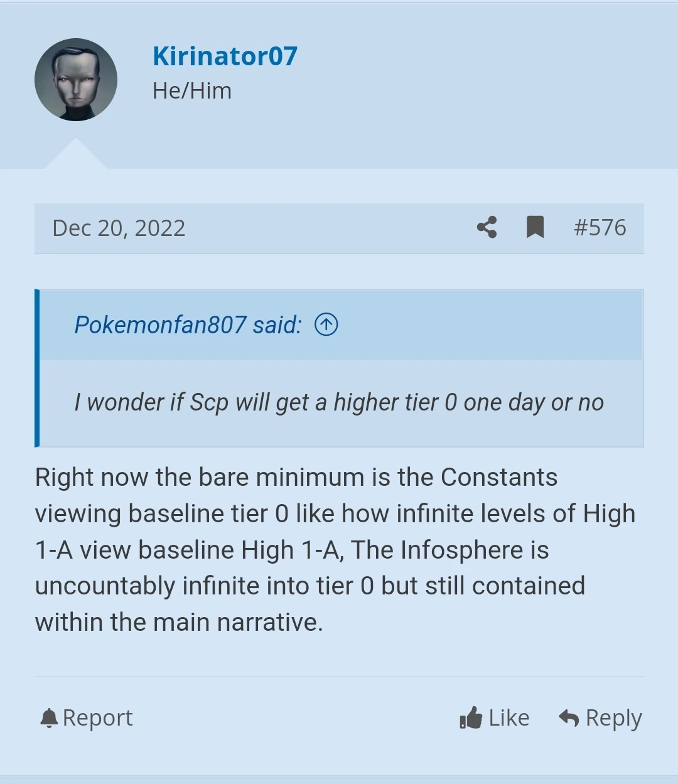Open Kirinator07's avatar picture
This screenshot has height=784, width=678.
coord(76,80)
